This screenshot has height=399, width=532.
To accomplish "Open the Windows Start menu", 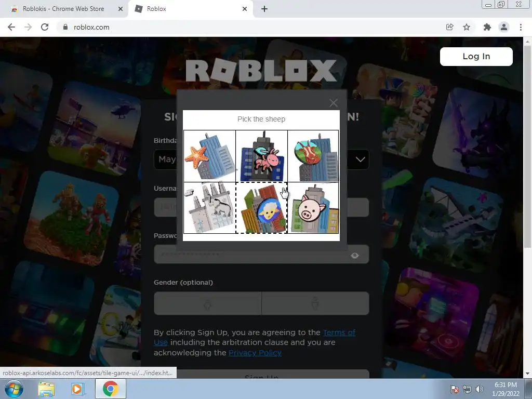I will 14,389.
